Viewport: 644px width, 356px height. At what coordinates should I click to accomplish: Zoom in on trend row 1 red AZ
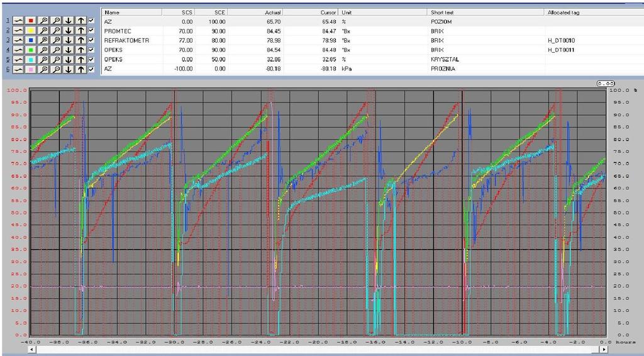click(43, 20)
